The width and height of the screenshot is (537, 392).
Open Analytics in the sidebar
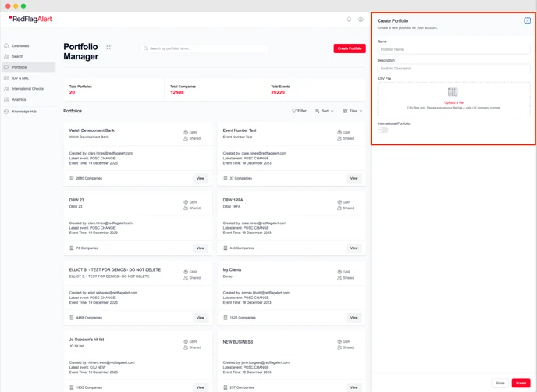click(x=28, y=100)
